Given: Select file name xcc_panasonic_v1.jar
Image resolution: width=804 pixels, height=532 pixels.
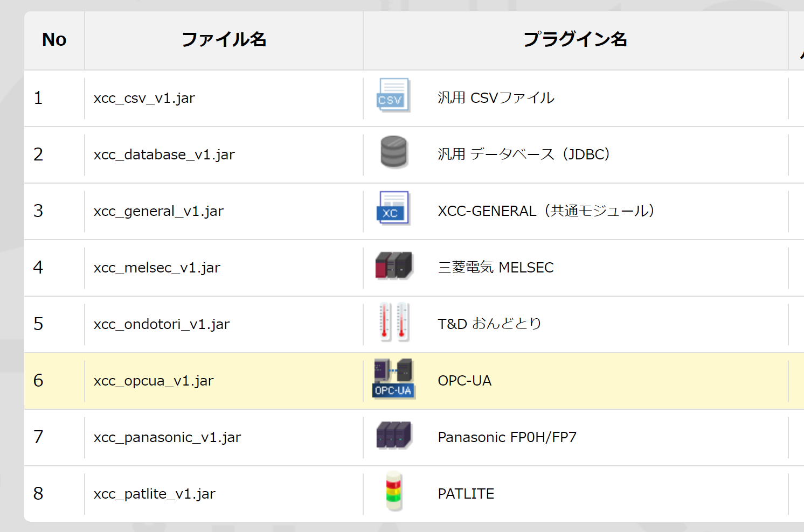Looking at the screenshot, I should (167, 438).
